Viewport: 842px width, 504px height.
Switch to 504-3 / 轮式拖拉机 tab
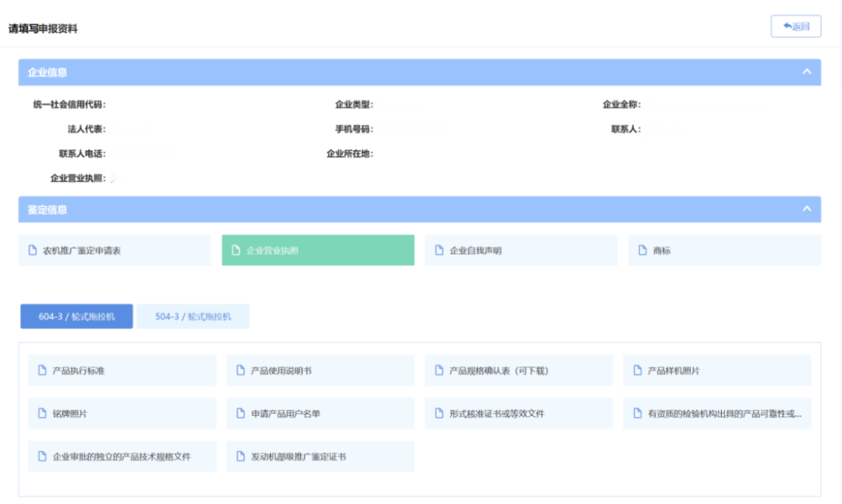tap(193, 316)
